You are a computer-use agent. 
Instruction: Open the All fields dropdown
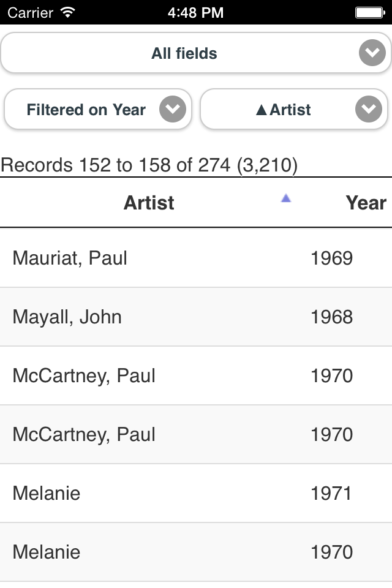tap(184, 53)
